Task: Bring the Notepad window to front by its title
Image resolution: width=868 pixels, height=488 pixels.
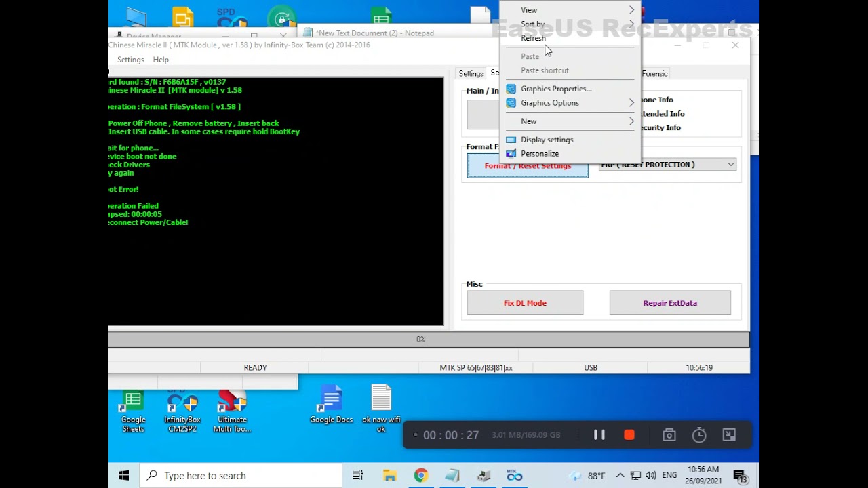Action: (x=374, y=33)
